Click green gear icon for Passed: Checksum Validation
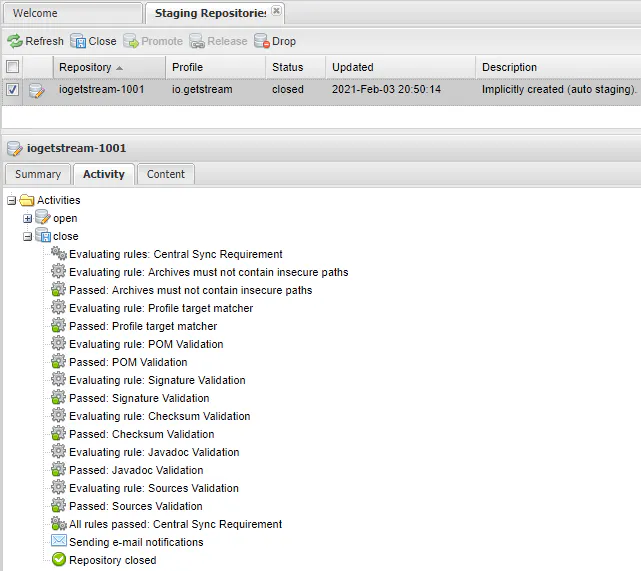Viewport: 641px width, 571px height. [x=58, y=433]
